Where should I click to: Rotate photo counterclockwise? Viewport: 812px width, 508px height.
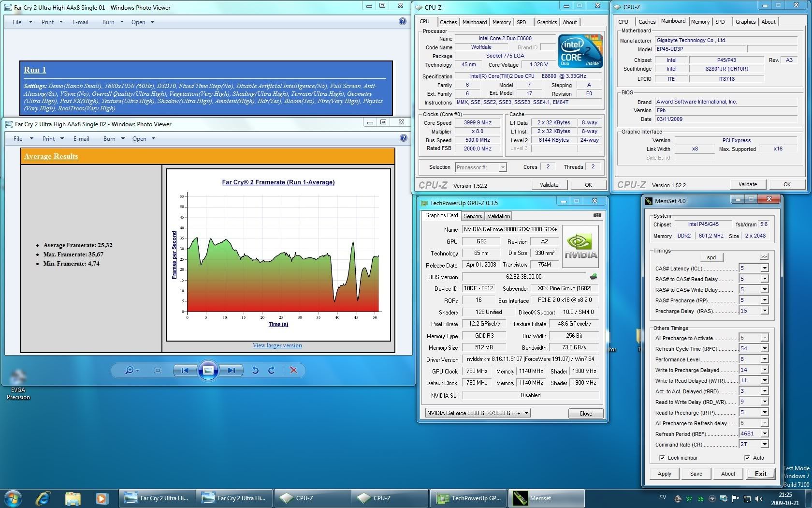click(x=255, y=371)
